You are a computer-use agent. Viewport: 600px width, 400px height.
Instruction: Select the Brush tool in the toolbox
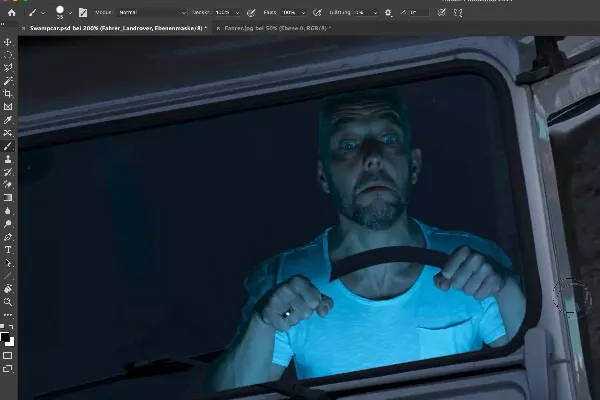[8, 146]
